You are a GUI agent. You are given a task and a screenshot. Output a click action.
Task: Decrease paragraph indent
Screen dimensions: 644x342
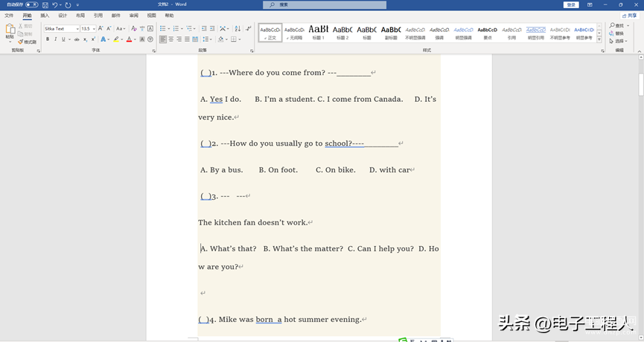[x=204, y=28]
